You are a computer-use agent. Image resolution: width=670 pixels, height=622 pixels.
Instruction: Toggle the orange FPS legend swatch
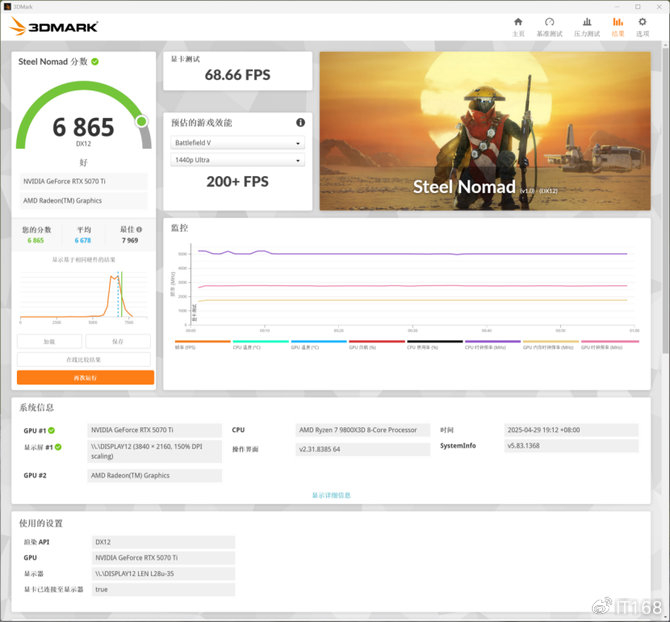point(203,341)
